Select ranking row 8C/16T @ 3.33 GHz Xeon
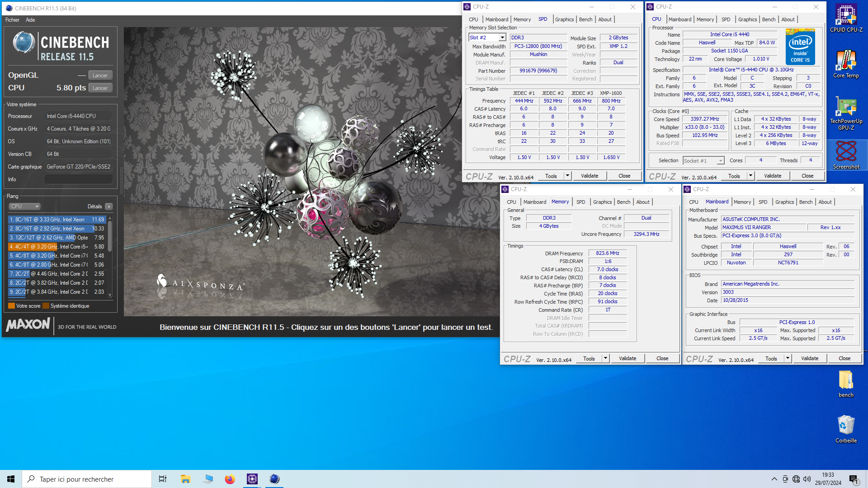This screenshot has width=868, height=488. 57,220
